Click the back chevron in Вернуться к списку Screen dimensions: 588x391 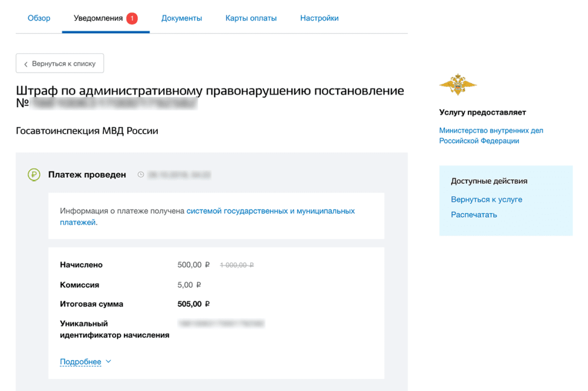[26, 64]
